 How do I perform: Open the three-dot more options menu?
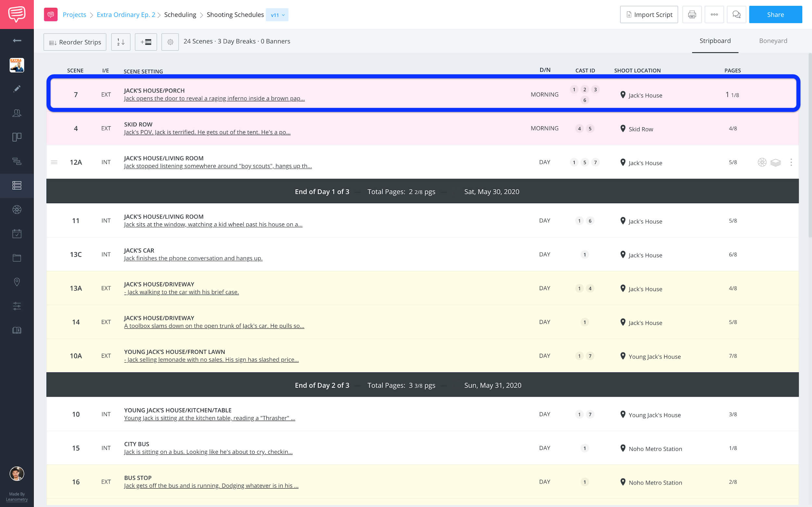[714, 14]
